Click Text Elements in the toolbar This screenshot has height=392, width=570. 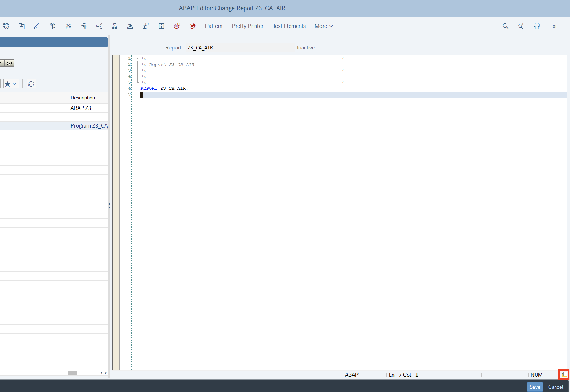[x=289, y=26]
